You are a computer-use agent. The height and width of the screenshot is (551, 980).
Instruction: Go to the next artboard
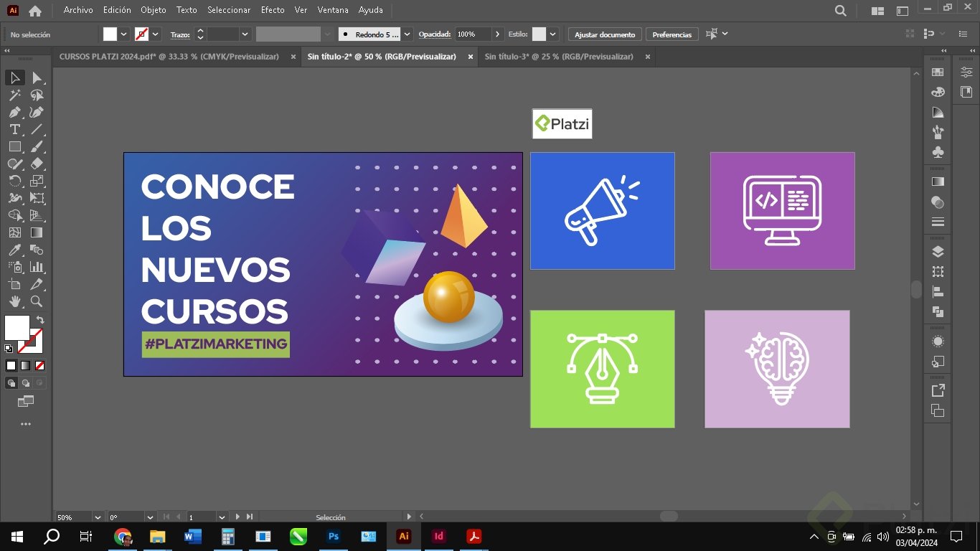click(x=237, y=517)
